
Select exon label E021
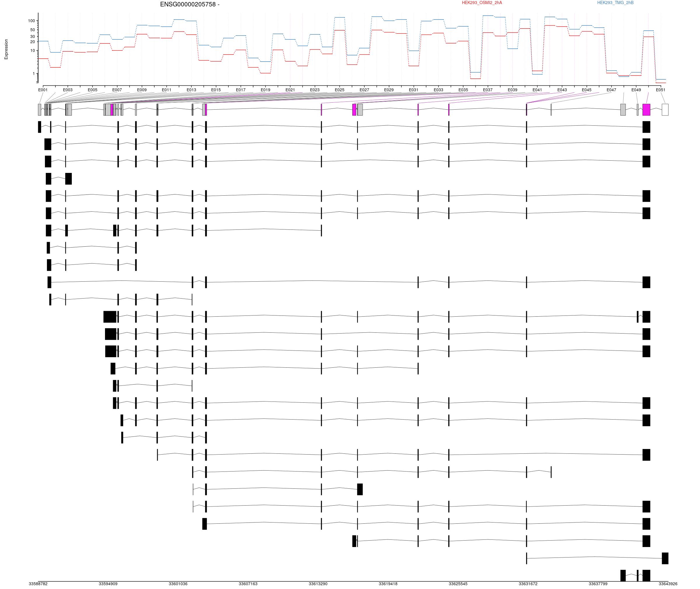click(x=290, y=90)
